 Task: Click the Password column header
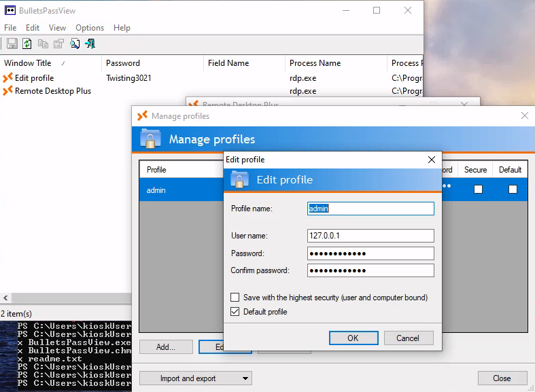pyautogui.click(x=152, y=63)
